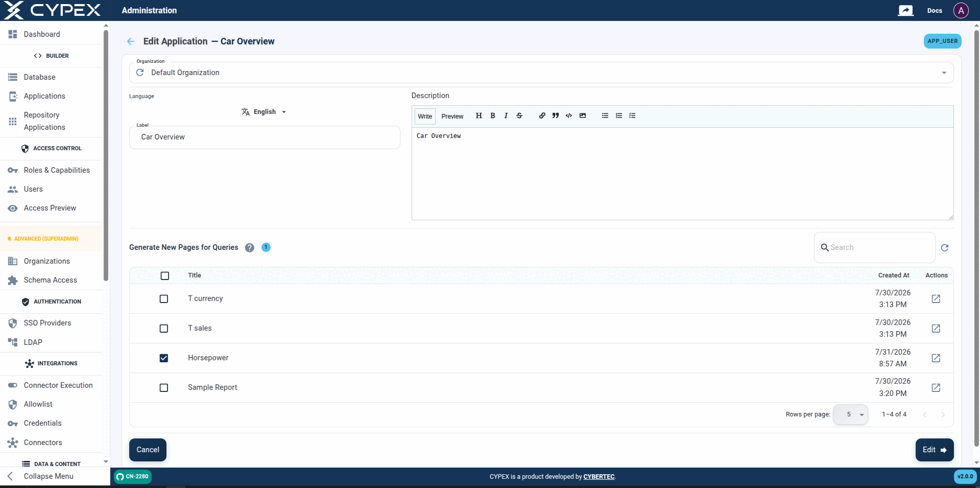Check the T sales row checkbox
This screenshot has width=980, height=488.
163,328
